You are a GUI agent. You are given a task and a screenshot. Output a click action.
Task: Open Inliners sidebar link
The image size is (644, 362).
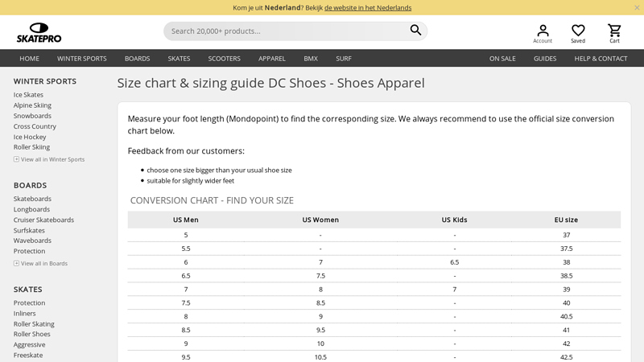click(x=24, y=313)
